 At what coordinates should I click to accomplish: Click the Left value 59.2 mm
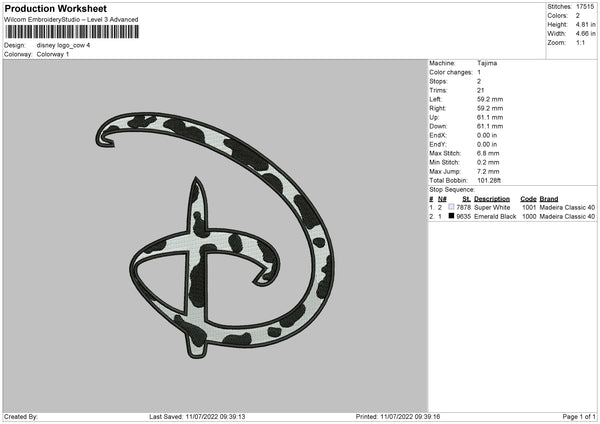click(490, 99)
